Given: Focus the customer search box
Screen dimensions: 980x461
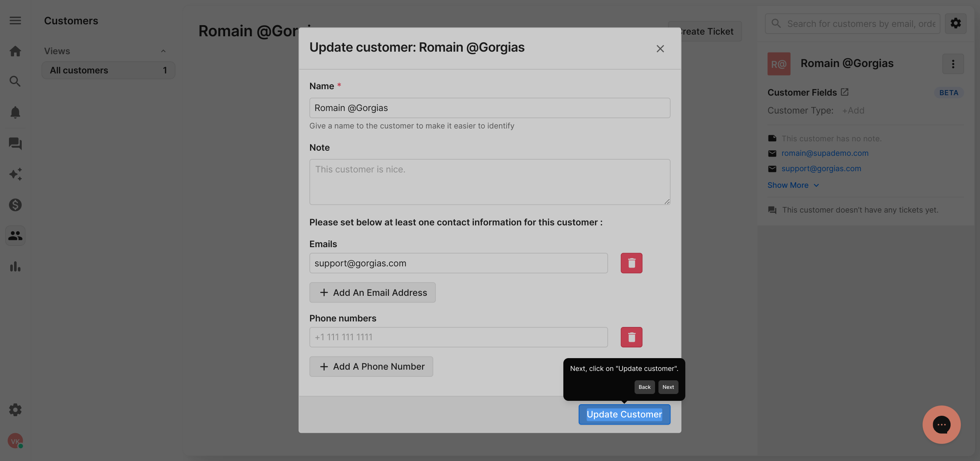Looking at the screenshot, I should click(x=852, y=23).
